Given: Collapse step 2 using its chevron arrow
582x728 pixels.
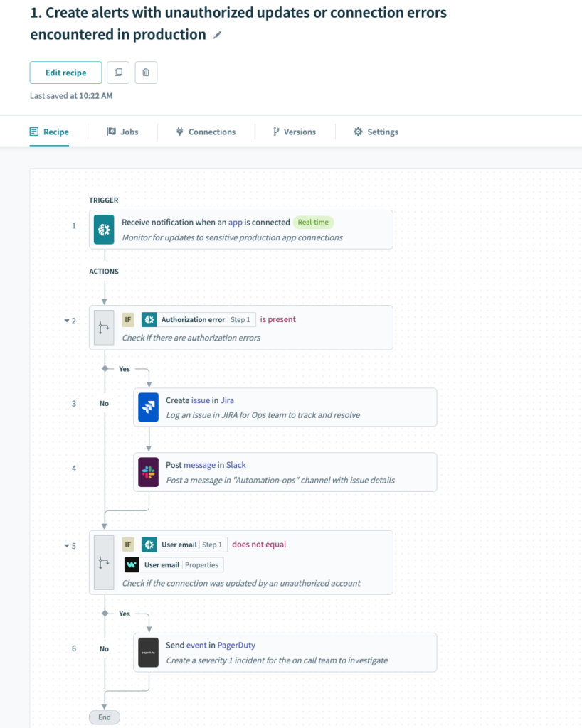Looking at the screenshot, I should [x=65, y=321].
